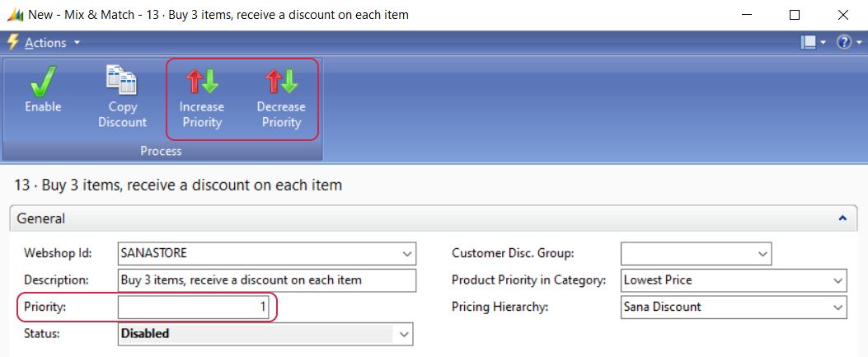868x357 pixels.
Task: Open the Status dropdown arrow
Action: (404, 334)
